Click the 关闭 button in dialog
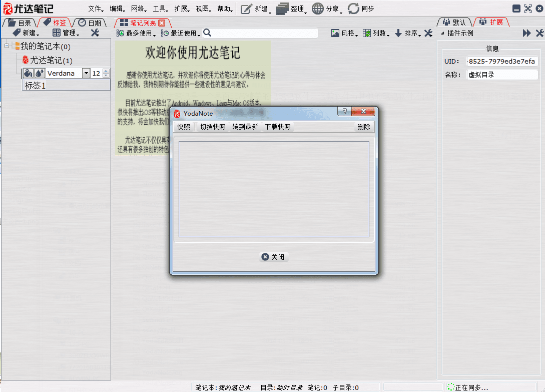 pyautogui.click(x=274, y=257)
